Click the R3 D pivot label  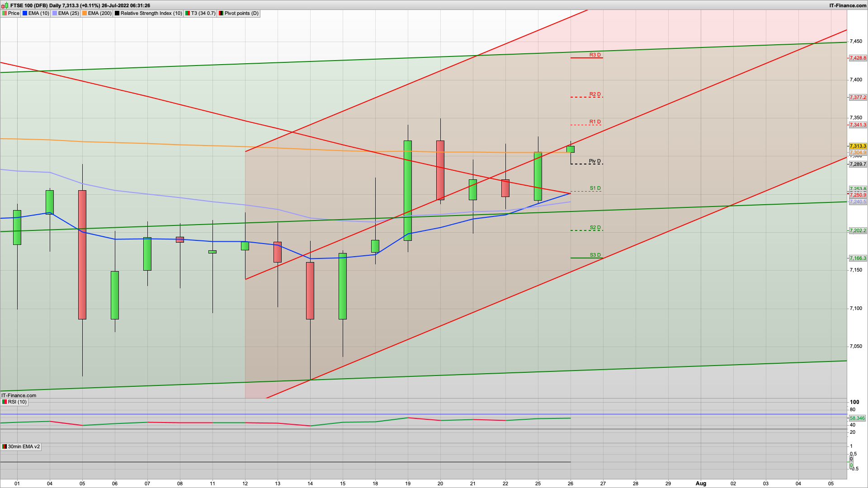pos(595,55)
